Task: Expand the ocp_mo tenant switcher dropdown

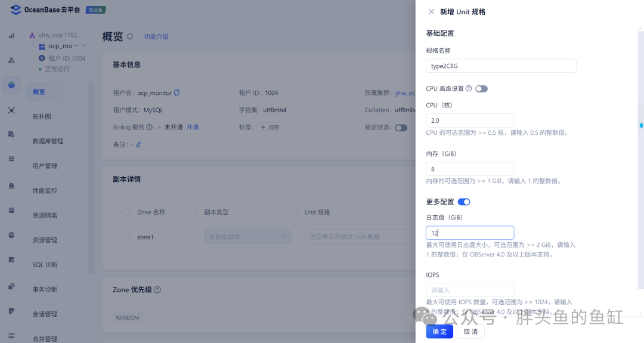Action: [x=84, y=46]
